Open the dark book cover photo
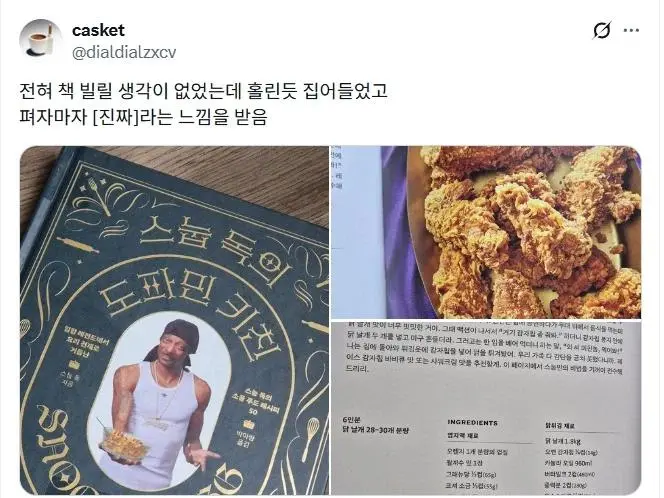This screenshot has height=498, width=664. pyautogui.click(x=174, y=321)
